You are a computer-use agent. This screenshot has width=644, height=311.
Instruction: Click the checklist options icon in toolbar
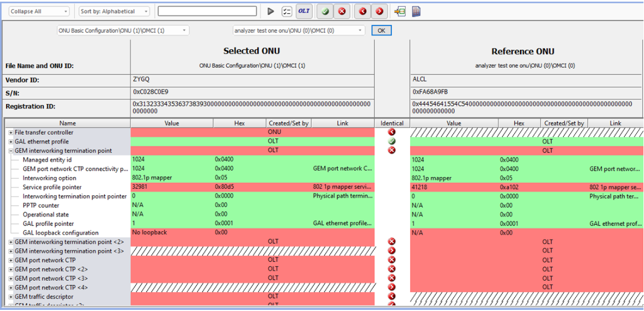[x=286, y=11]
